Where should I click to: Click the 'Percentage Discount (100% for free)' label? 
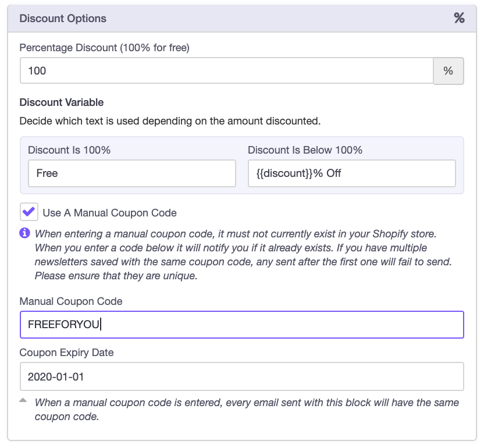[x=105, y=48]
